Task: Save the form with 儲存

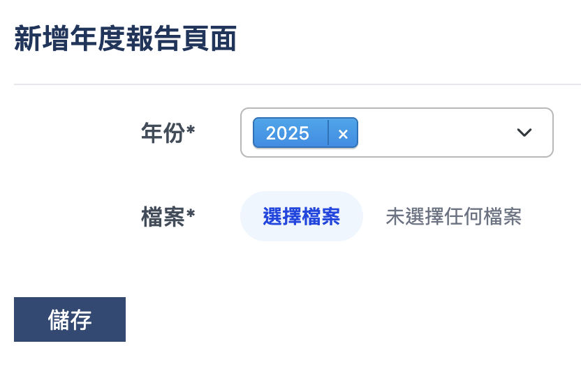Action: coord(70,319)
